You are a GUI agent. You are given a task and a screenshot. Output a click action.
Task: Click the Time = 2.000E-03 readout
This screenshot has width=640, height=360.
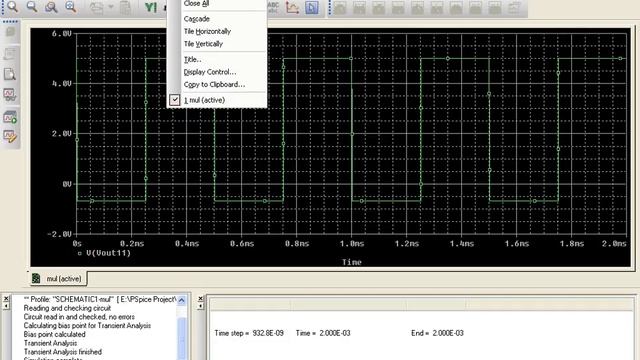323,333
